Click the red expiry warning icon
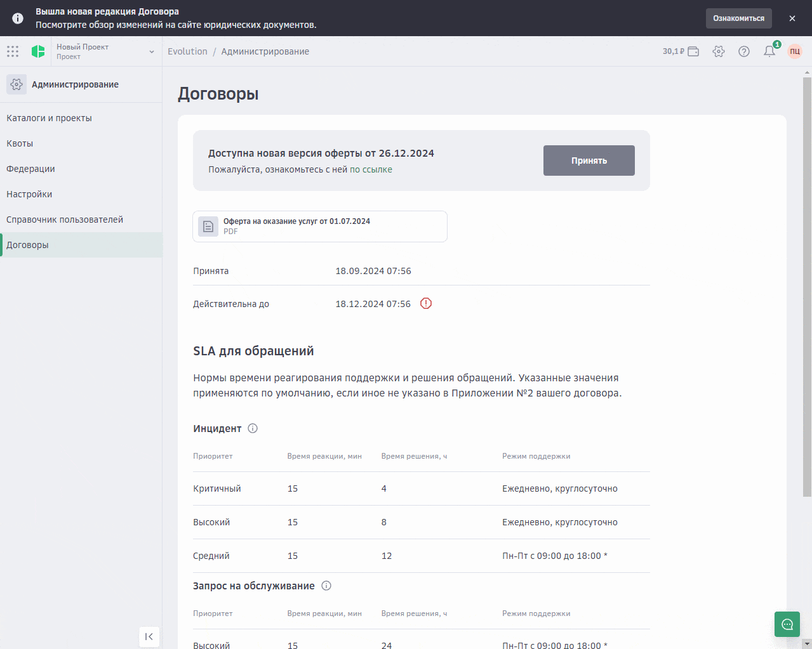This screenshot has height=649, width=812. point(426,303)
